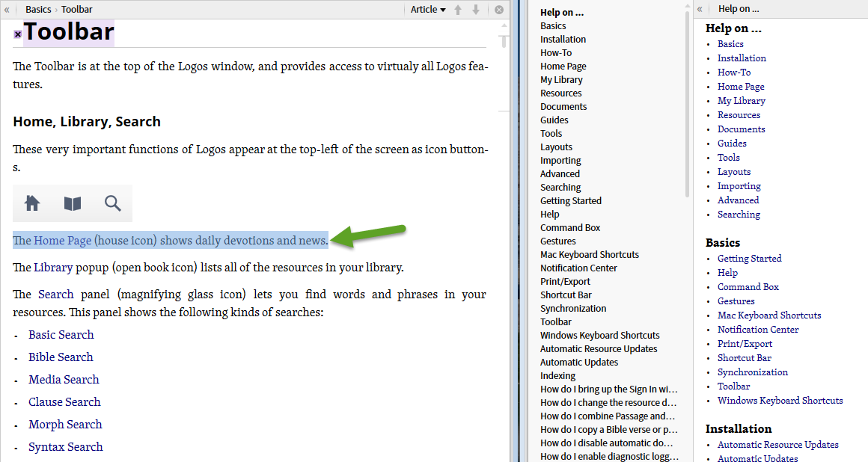868x462 pixels.
Task: Open Windows Keyboard Shortcuts link in right panel
Action: [780, 401]
